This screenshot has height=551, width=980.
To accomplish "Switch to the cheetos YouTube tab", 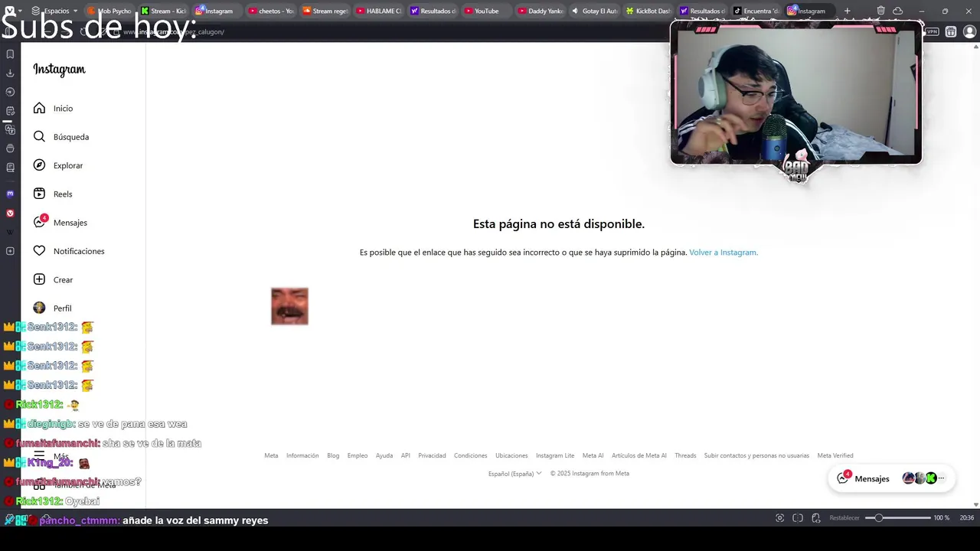I will (x=270, y=11).
